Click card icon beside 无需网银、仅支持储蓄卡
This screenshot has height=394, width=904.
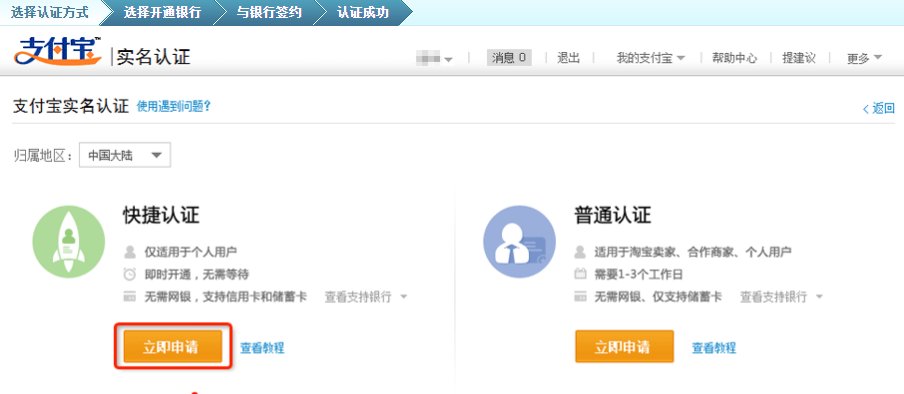(581, 297)
